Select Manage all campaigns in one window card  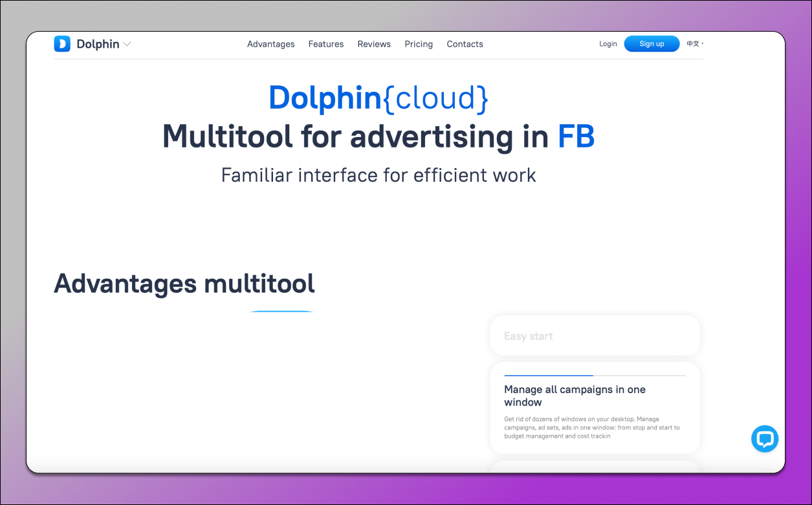595,408
